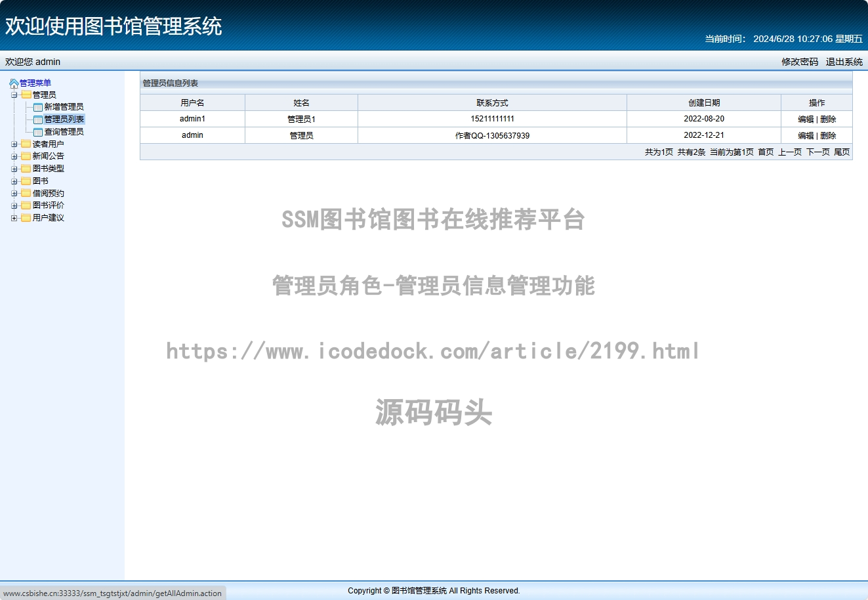868x600 pixels.
Task: Click 欢迎您 admin greeting
Action: click(33, 62)
